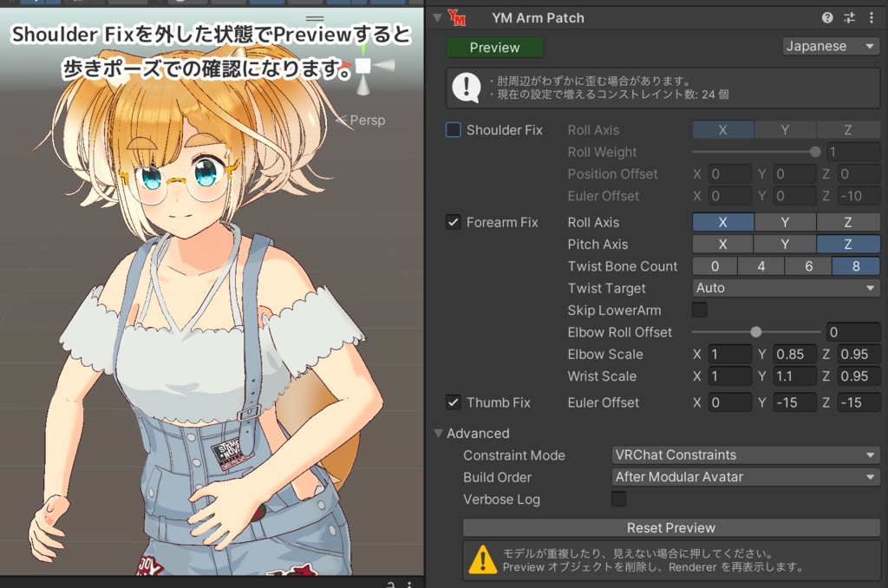Click the Twist Target label
Image resolution: width=888 pixels, height=588 pixels.
[x=606, y=288]
